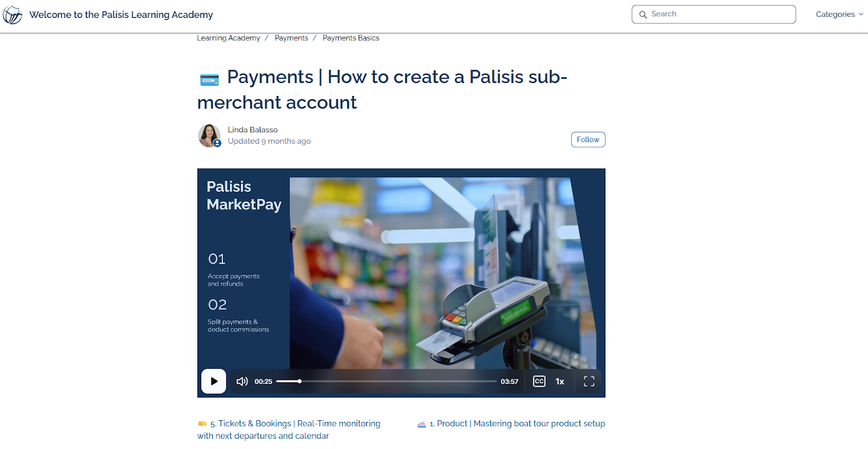Screen dimensions: 868x449
Task: Change playback speed 1x
Action: (x=560, y=381)
